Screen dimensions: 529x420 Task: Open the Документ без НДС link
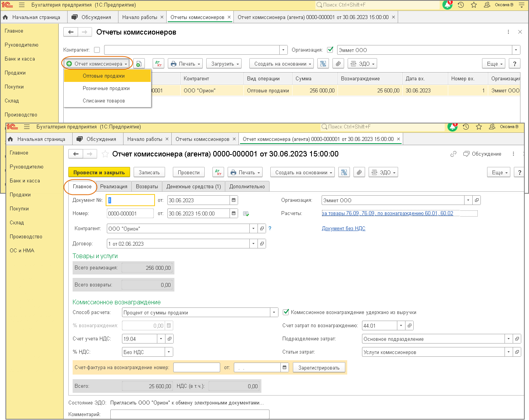tap(343, 228)
